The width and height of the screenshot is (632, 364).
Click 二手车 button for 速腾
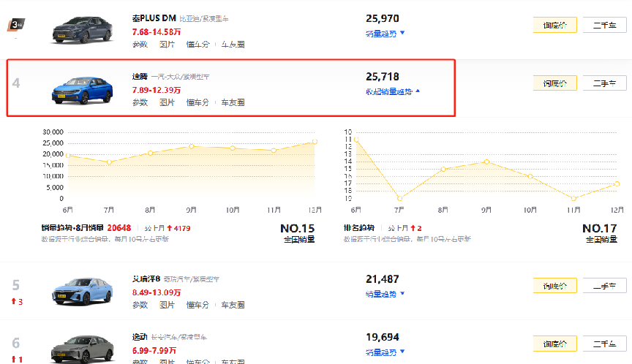pyautogui.click(x=605, y=83)
